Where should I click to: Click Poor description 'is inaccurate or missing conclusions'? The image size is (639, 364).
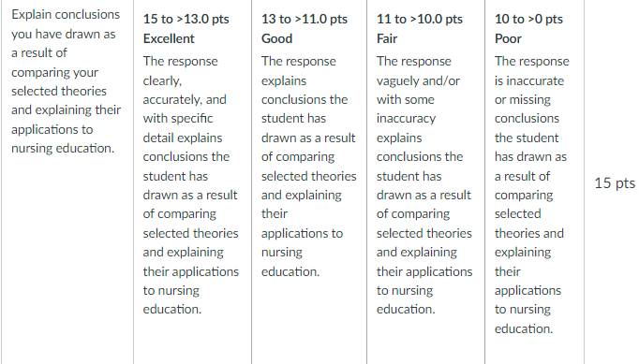529,100
